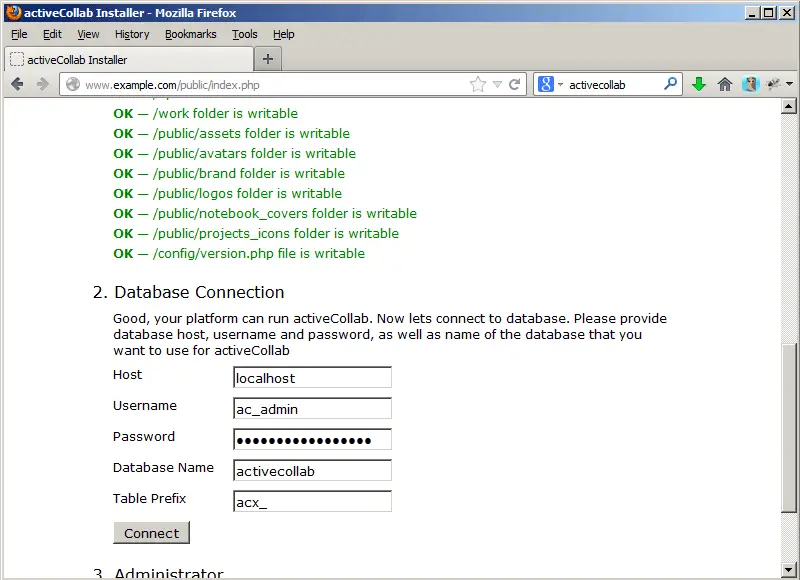Click the Firefox logo in title bar
The image size is (800, 580).
[14, 12]
